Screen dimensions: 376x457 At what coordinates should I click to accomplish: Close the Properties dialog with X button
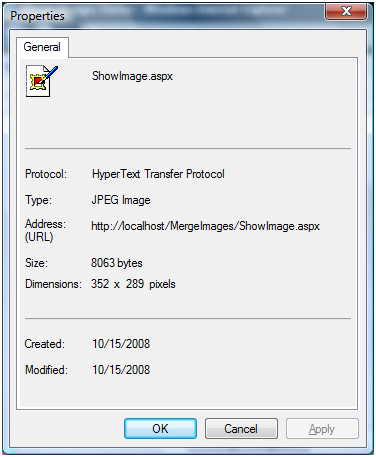(x=346, y=12)
